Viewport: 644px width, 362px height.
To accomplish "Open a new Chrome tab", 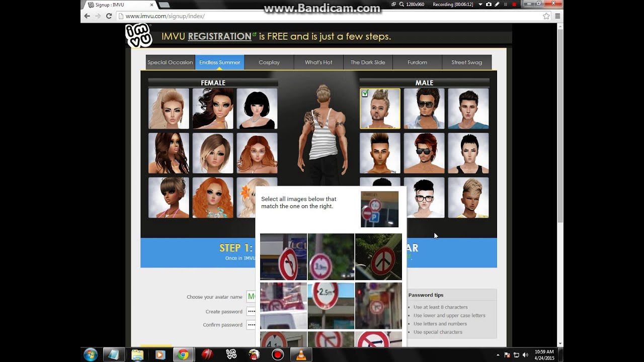I will [164, 5].
